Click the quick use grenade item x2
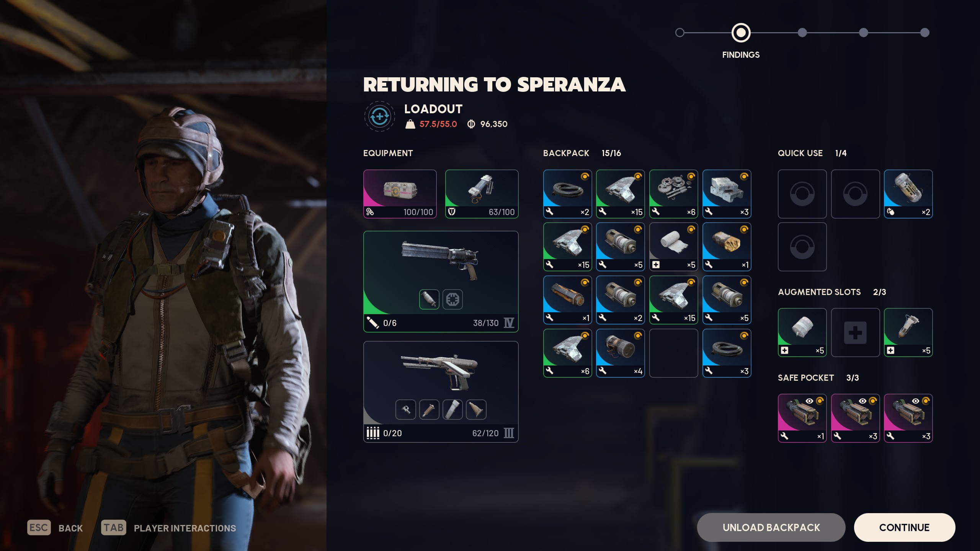This screenshot has width=980, height=551. coord(908,194)
